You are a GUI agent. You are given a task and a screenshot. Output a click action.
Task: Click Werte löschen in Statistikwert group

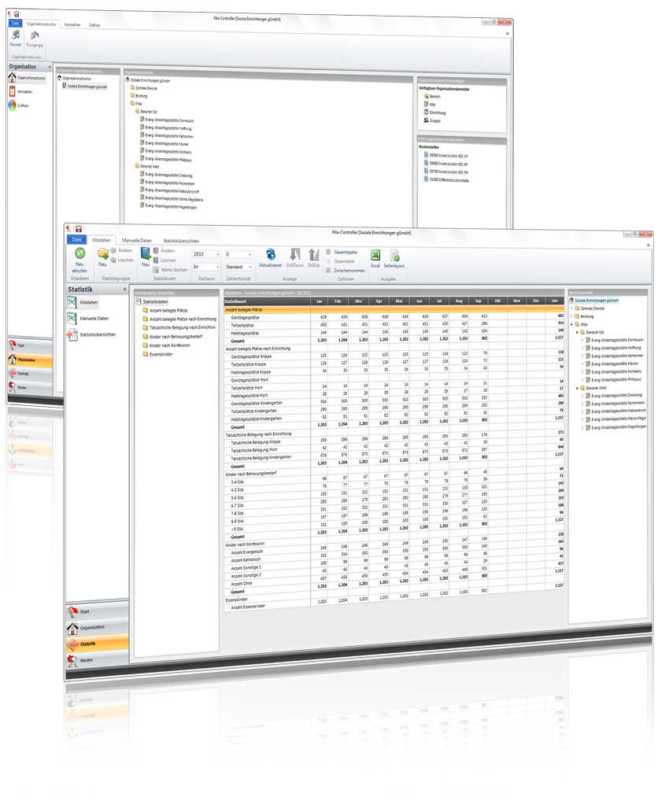click(174, 270)
